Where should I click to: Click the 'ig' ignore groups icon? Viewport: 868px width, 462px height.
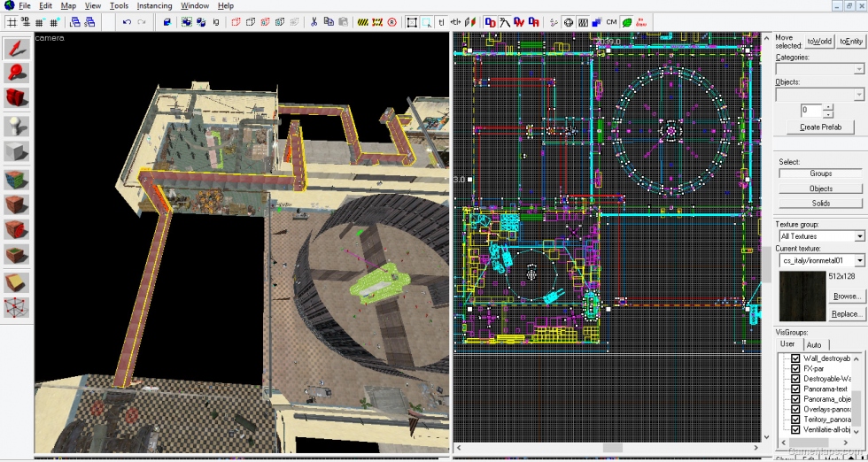216,22
